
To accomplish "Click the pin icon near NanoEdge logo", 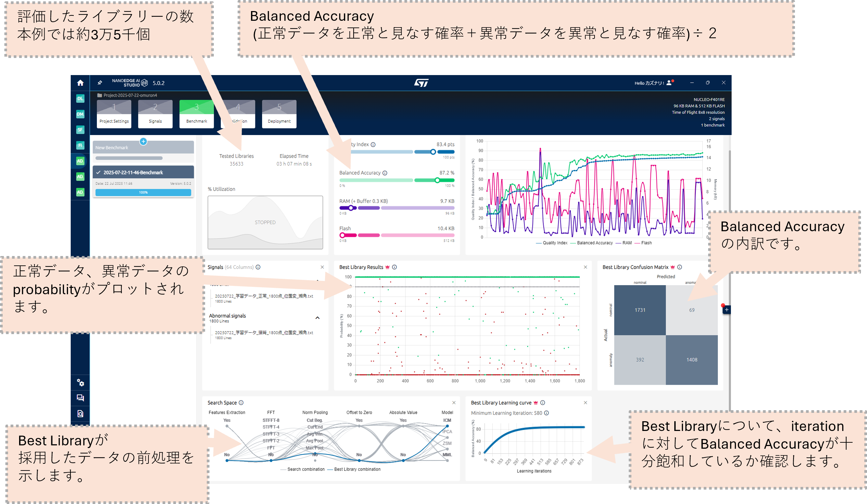I will [x=100, y=83].
